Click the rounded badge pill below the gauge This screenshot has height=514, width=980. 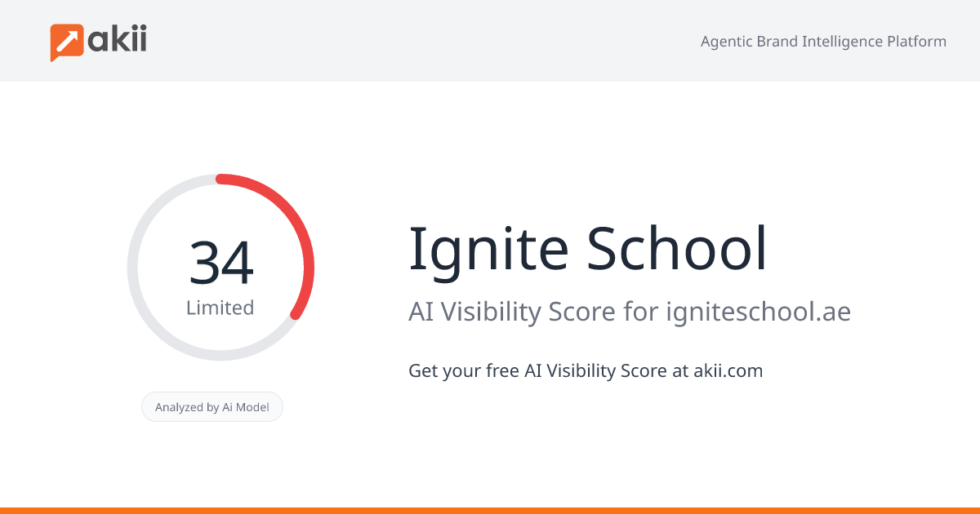[x=212, y=406]
